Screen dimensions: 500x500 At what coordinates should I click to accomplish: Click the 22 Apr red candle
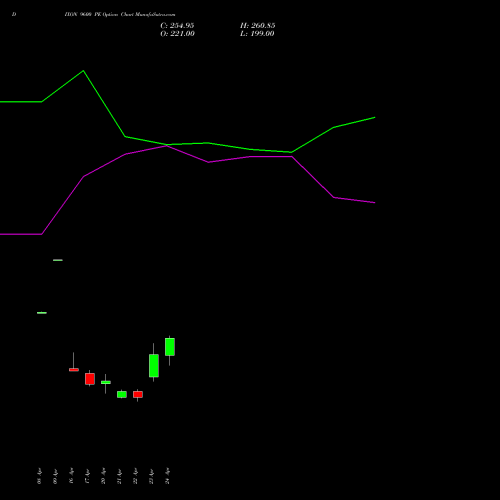[x=138, y=394]
